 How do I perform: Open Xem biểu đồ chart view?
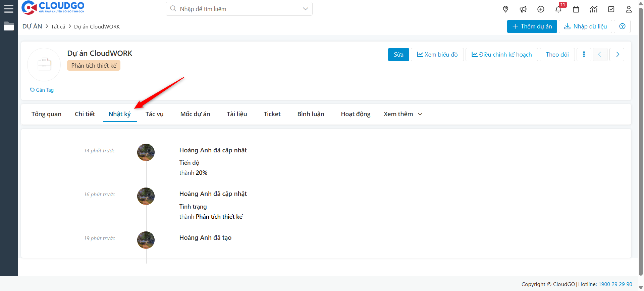coord(437,55)
